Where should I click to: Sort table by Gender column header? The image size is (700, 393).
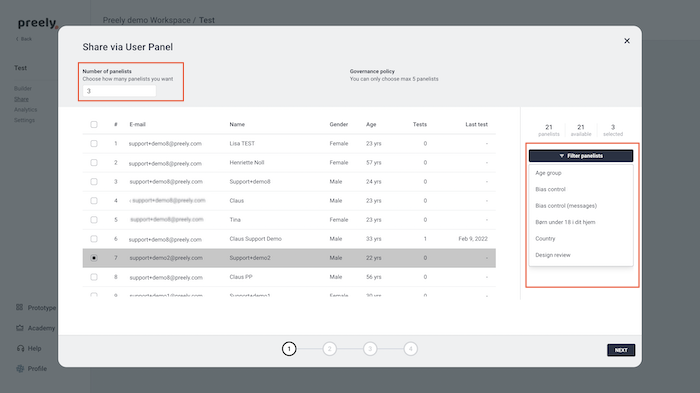click(x=339, y=125)
